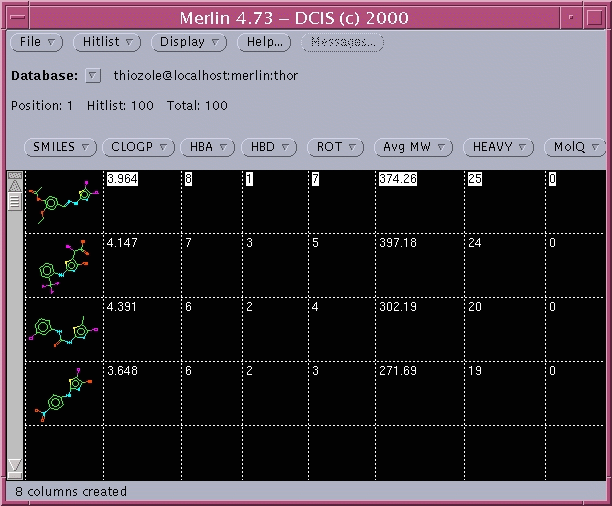Click the 'Total: 100' label

coord(197,105)
